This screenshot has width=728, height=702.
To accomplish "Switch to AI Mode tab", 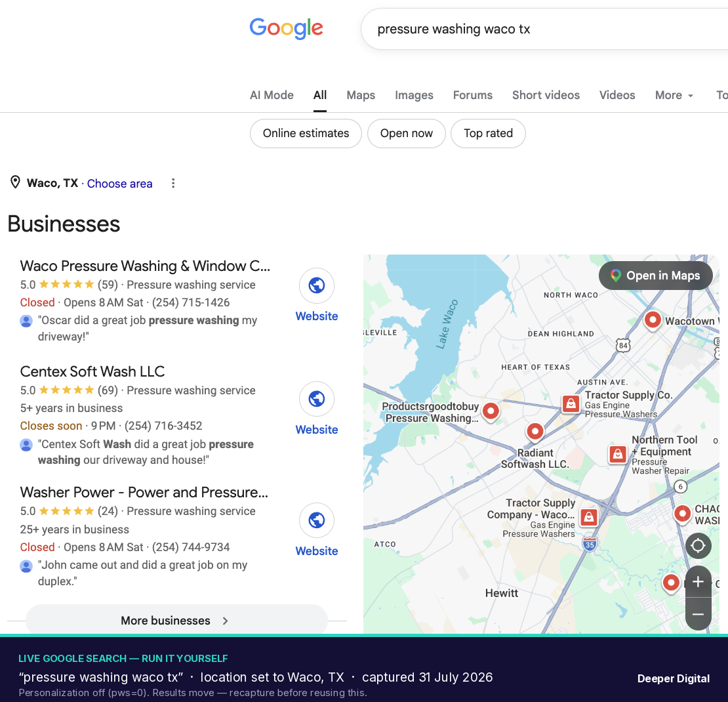I will click(x=272, y=95).
